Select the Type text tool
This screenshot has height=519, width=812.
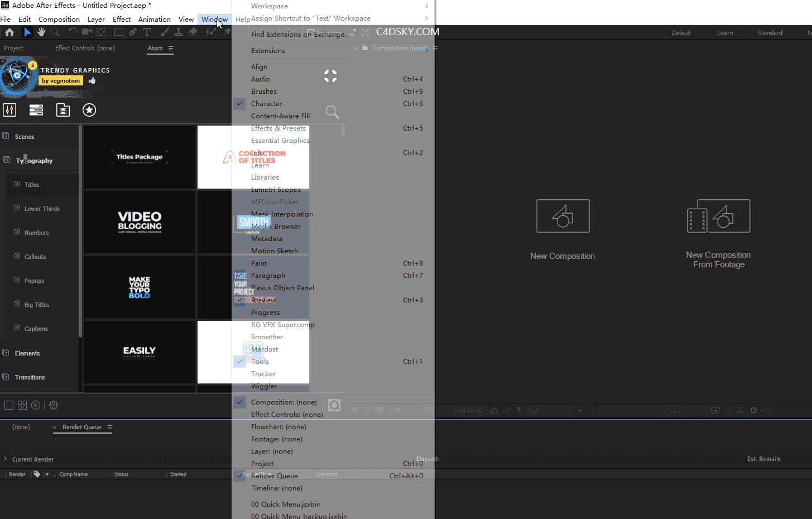pyautogui.click(x=147, y=32)
